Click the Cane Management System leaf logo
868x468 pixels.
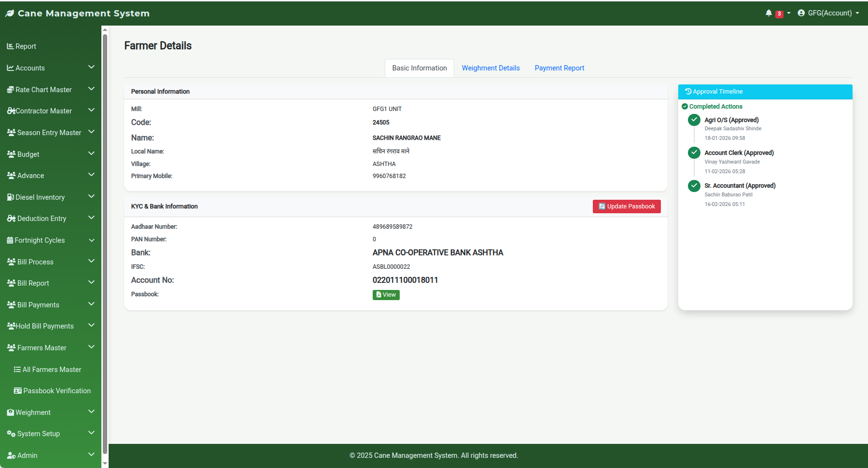[x=10, y=14]
